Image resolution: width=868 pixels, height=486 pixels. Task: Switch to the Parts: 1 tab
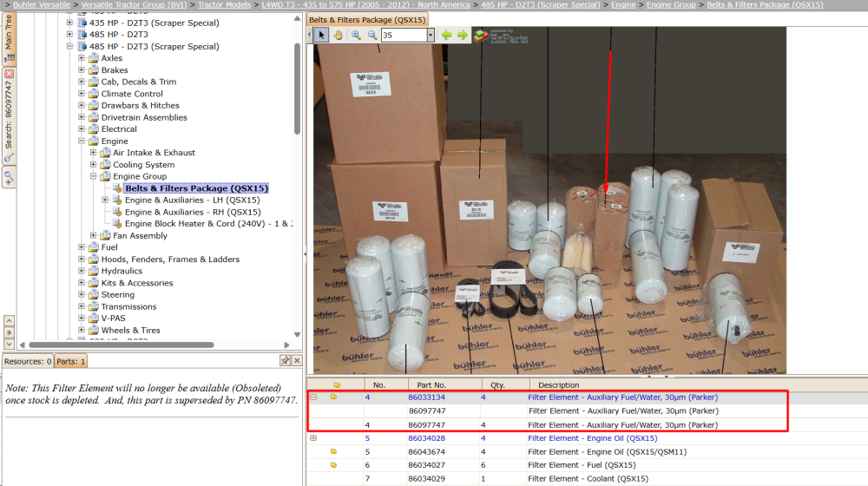point(71,361)
